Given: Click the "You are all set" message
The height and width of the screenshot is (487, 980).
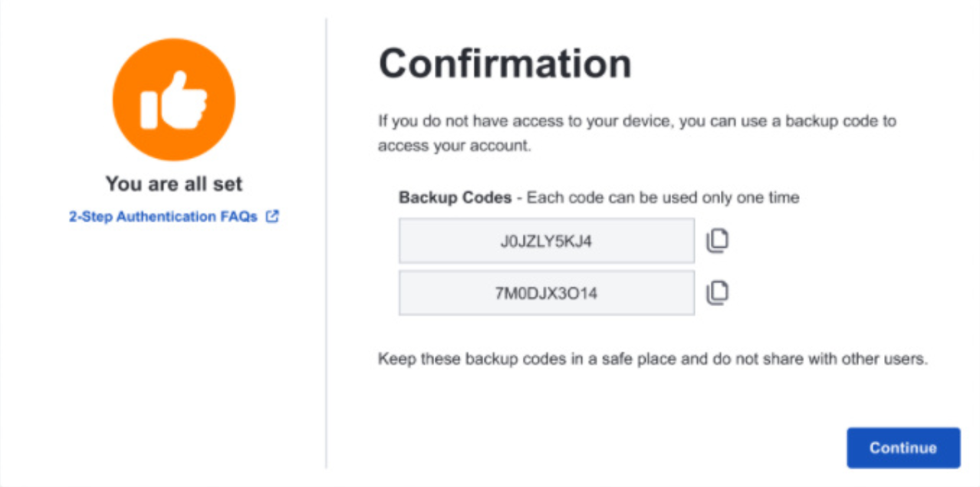Looking at the screenshot, I should pyautogui.click(x=173, y=184).
